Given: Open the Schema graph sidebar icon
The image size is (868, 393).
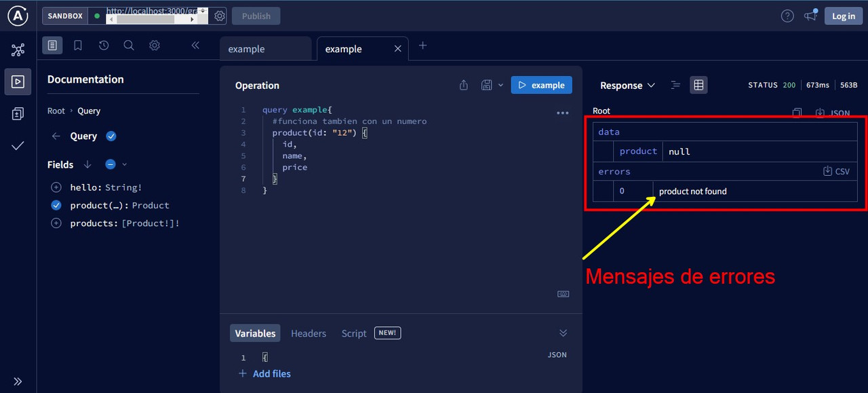Looking at the screenshot, I should (18, 50).
